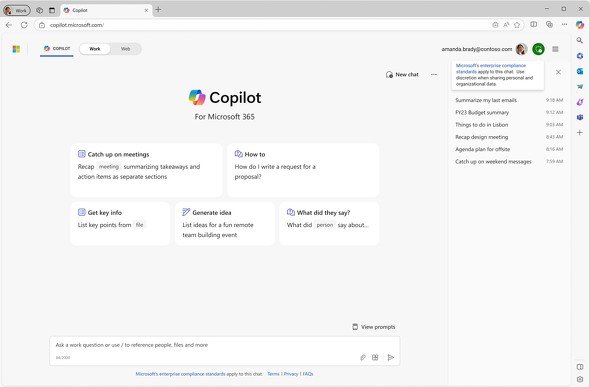Open the tab actions menu icon
590x387 pixels.
(x=52, y=10)
